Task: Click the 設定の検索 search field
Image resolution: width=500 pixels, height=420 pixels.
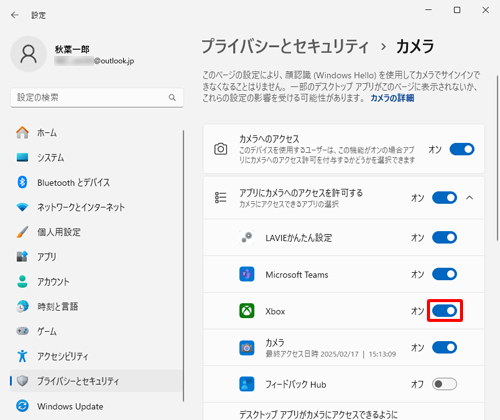Action: coord(97,98)
